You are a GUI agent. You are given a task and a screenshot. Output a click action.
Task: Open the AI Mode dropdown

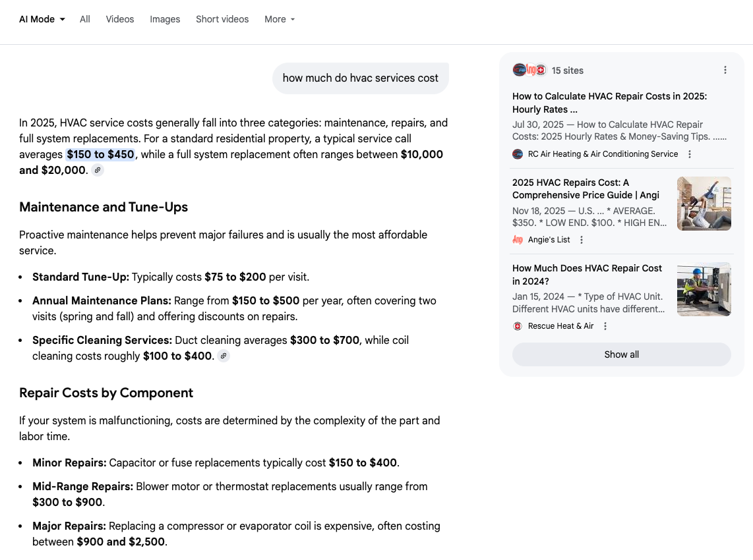pos(42,19)
